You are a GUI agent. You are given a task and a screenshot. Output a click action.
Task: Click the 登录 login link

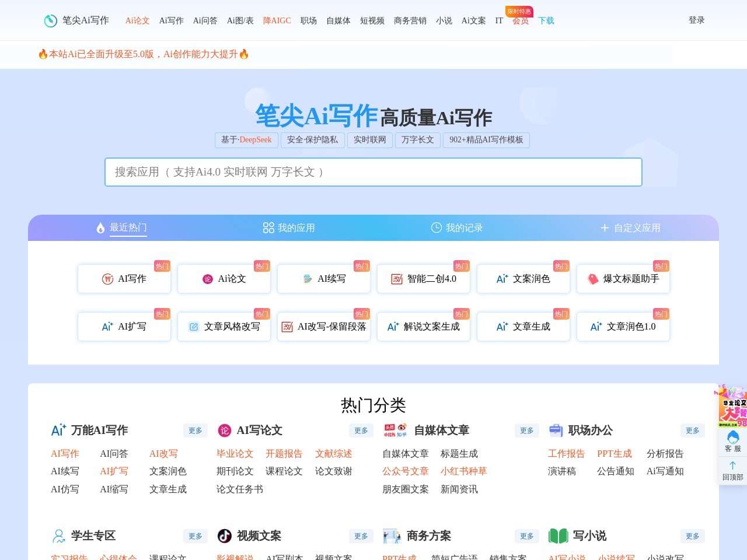697,20
